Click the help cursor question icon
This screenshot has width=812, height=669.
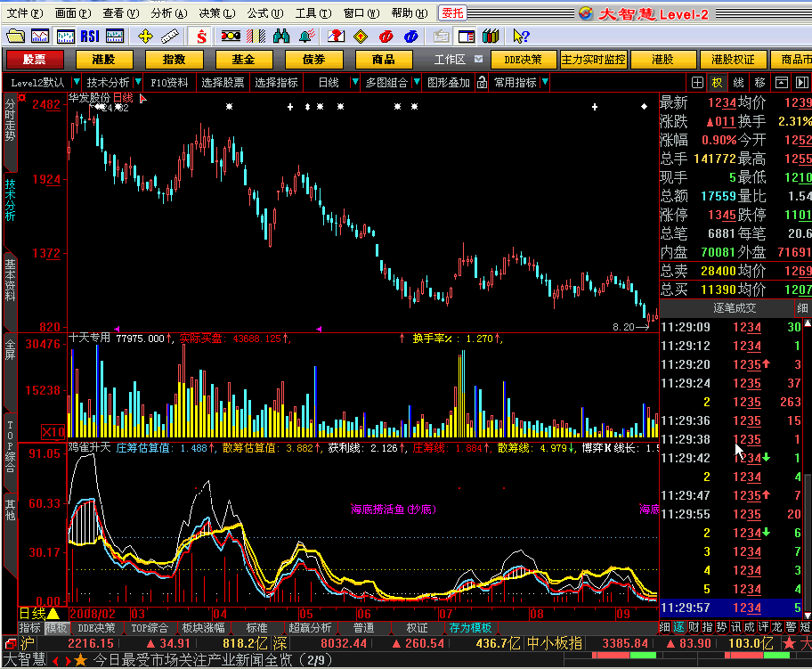click(521, 36)
